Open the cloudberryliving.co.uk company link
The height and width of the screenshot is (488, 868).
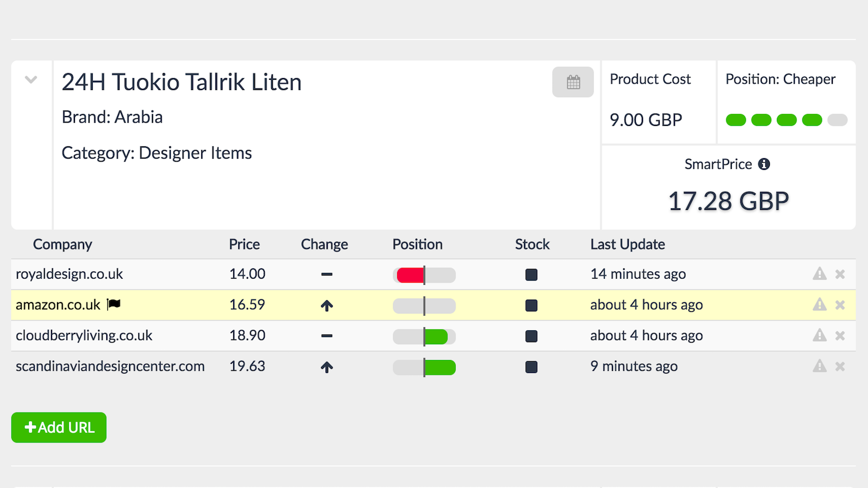tap(84, 336)
